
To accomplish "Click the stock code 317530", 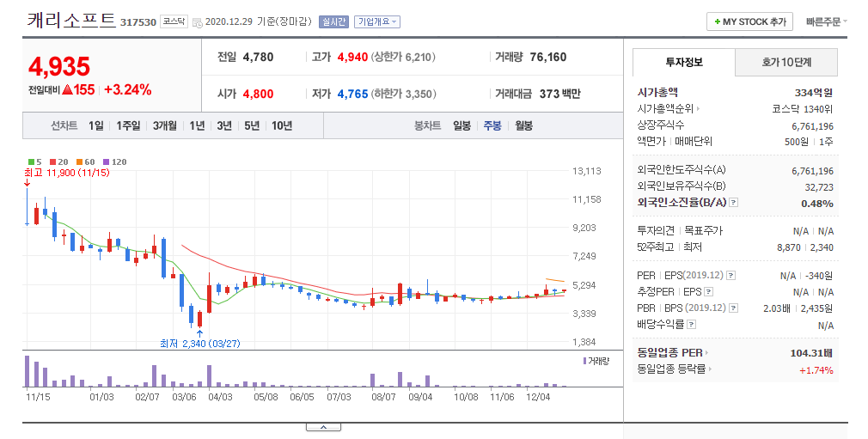I will tap(138, 22).
